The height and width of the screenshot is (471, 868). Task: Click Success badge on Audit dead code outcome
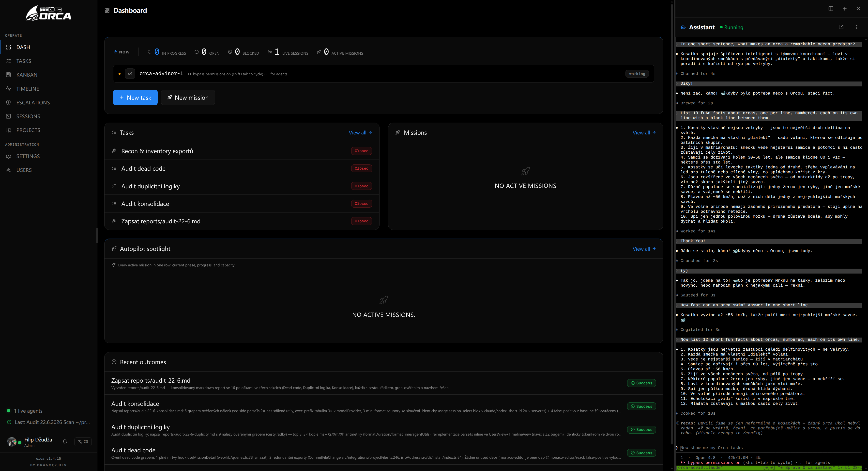(641, 453)
